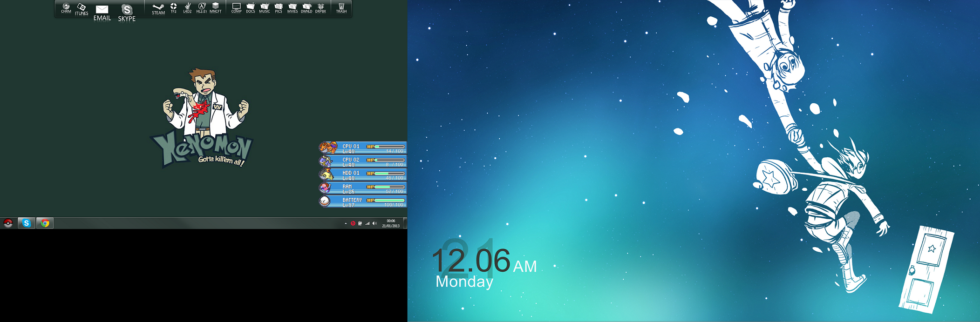Image resolution: width=980 pixels, height=322 pixels.
Task: Open the PICS folder in the dock
Action: (x=279, y=8)
